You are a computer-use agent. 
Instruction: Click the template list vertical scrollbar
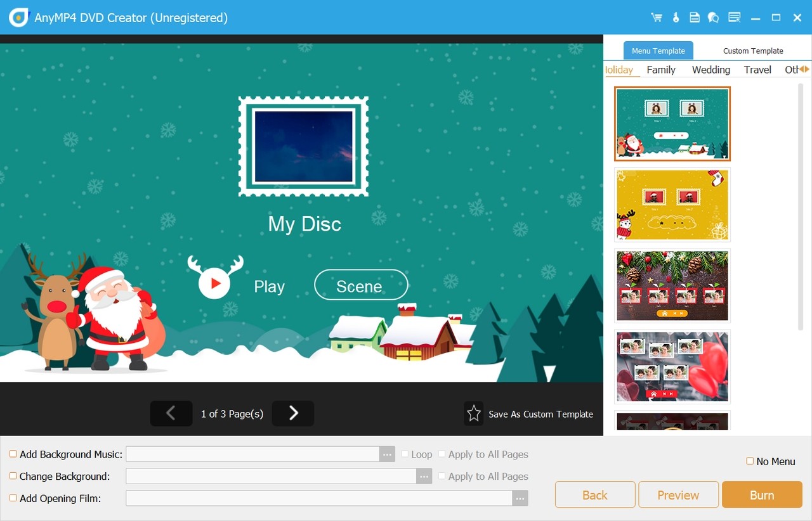pyautogui.click(x=801, y=206)
